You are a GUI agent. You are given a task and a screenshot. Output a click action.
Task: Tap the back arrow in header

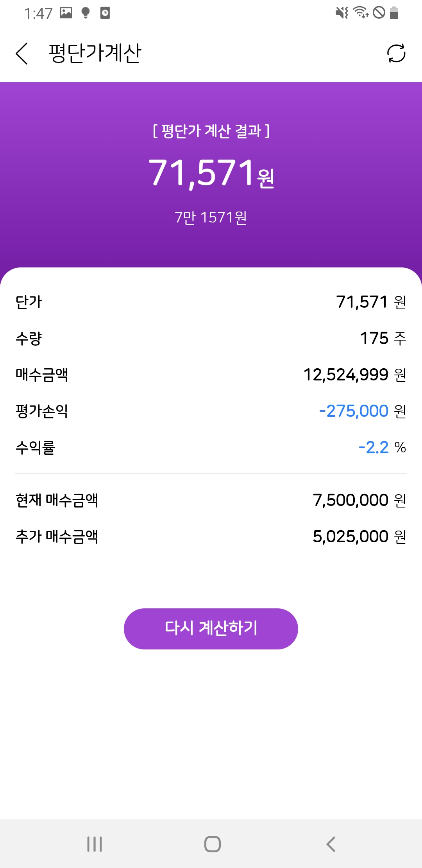click(x=22, y=53)
